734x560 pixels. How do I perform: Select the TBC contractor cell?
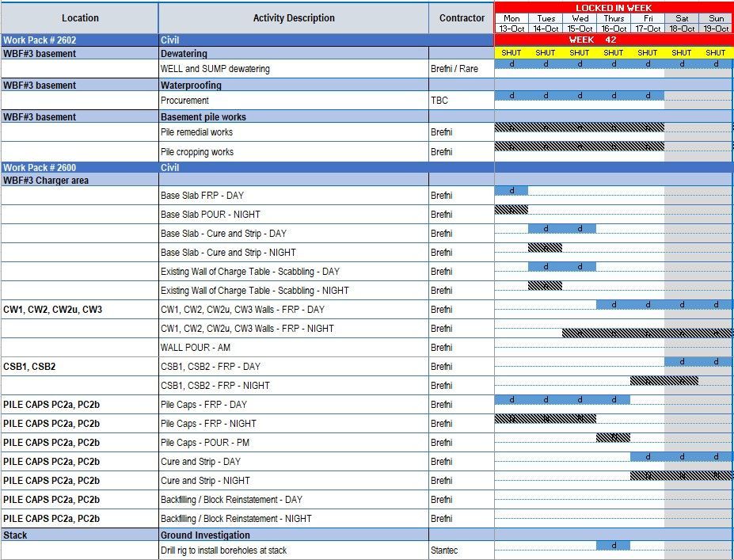[x=462, y=101]
